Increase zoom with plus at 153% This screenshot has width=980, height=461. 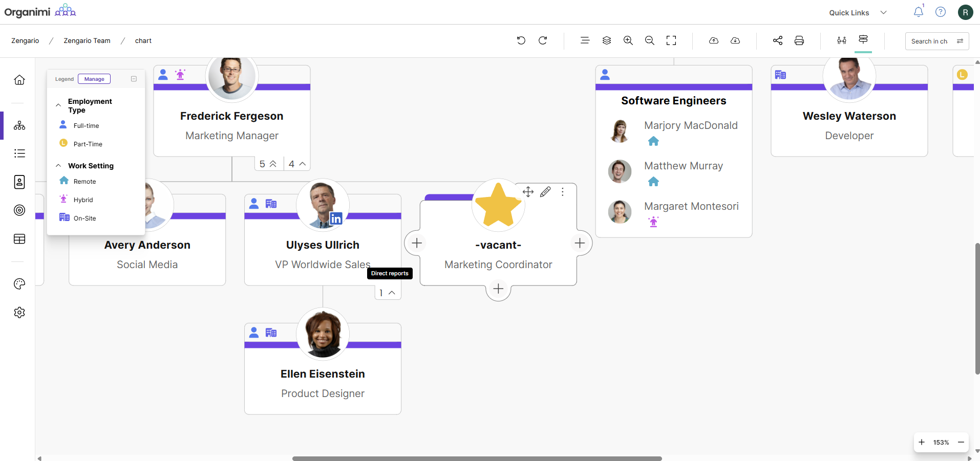[922, 442]
